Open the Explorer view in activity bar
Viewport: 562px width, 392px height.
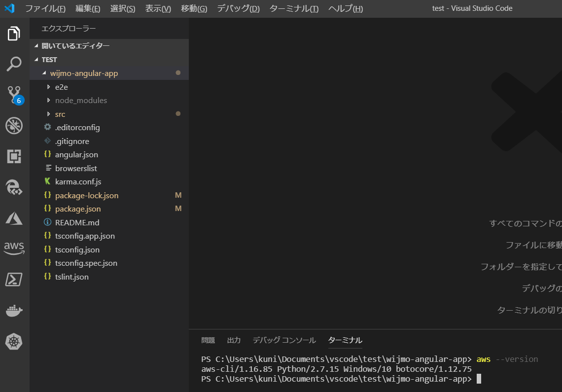pos(14,34)
